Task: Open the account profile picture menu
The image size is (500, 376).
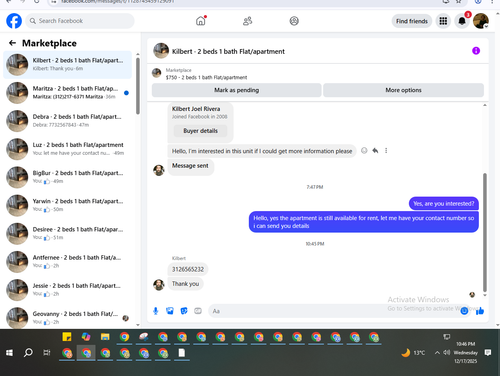Action: [481, 21]
